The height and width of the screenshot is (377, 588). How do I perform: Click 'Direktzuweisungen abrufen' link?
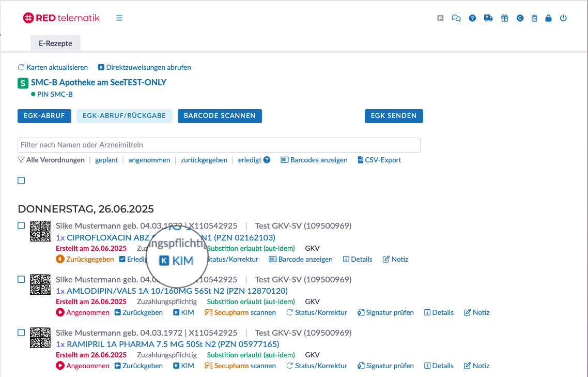145,67
